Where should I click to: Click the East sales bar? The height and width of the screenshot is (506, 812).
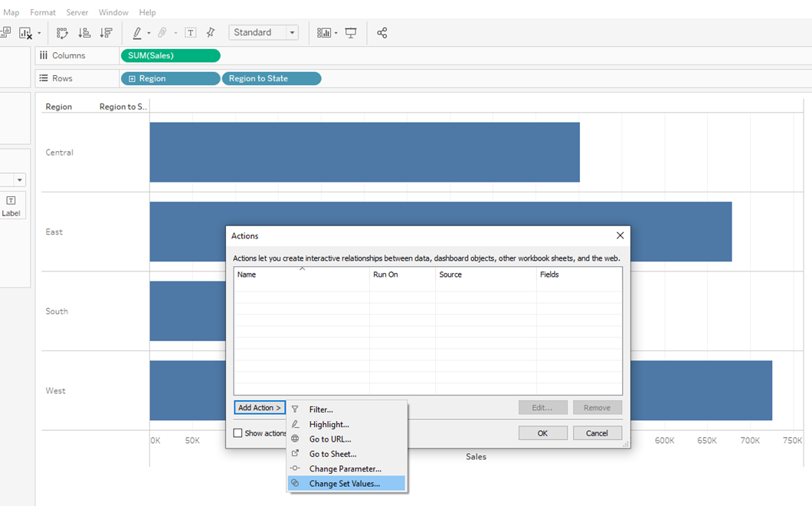click(440, 214)
